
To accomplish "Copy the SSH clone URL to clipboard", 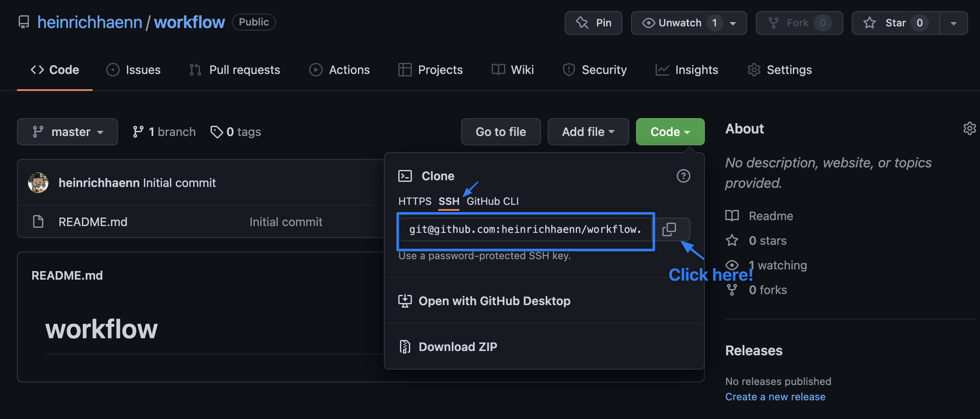I will pyautogui.click(x=670, y=229).
